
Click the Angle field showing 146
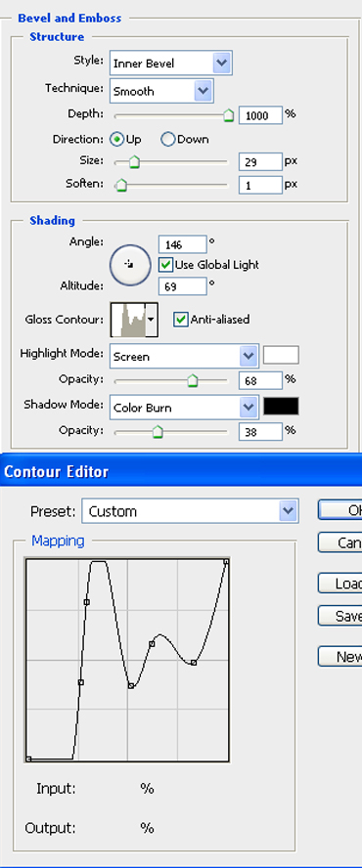tap(182, 244)
